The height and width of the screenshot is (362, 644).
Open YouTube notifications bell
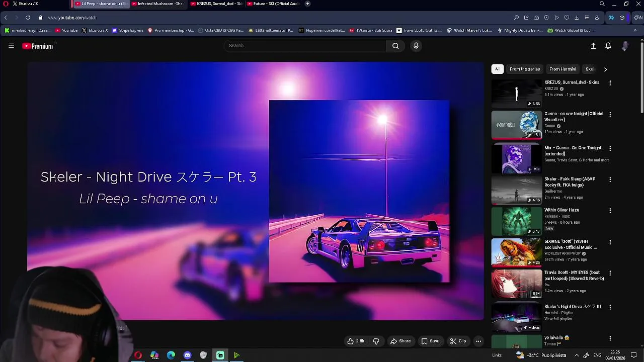[x=608, y=46]
